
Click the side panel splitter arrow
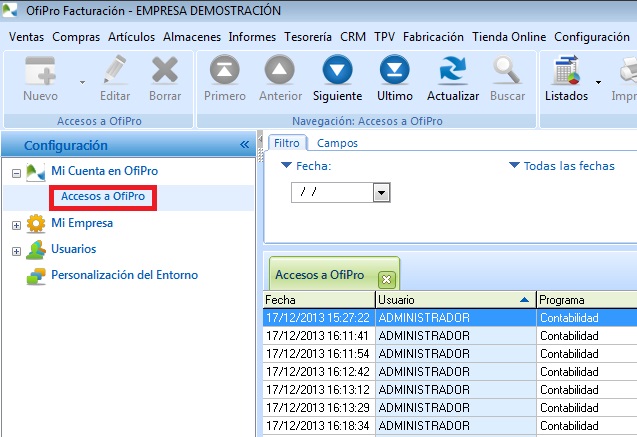tap(260, 140)
